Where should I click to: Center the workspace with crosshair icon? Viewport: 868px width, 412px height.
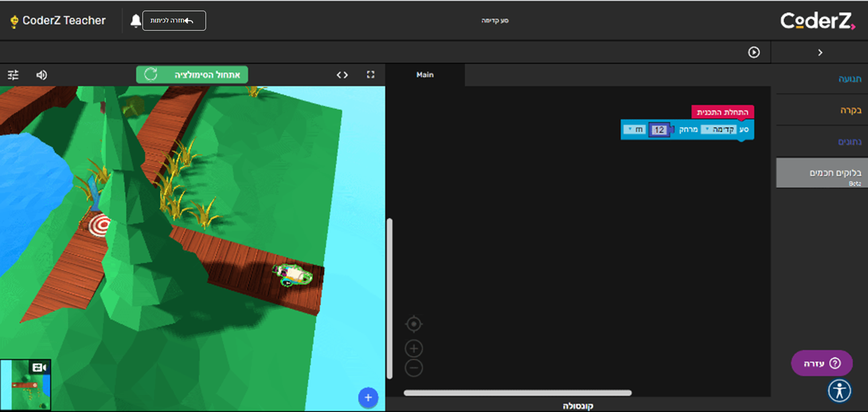click(413, 325)
